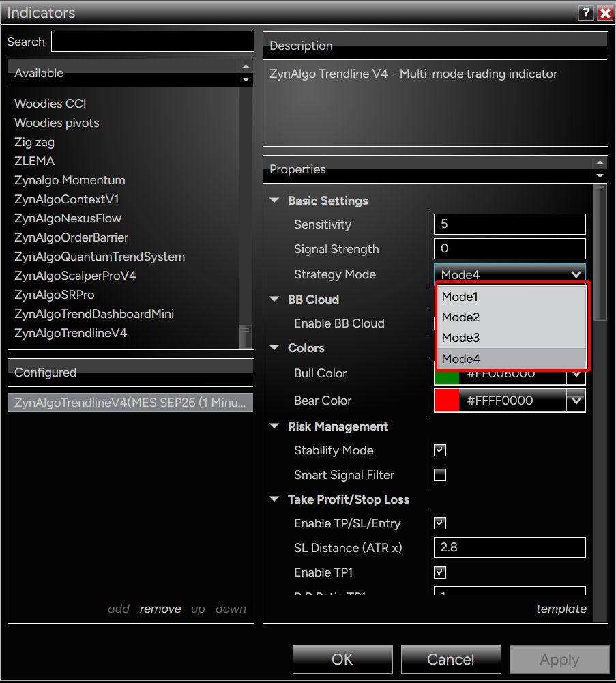Click the Cancel button
Viewport: 616px width, 683px height.
(x=451, y=660)
